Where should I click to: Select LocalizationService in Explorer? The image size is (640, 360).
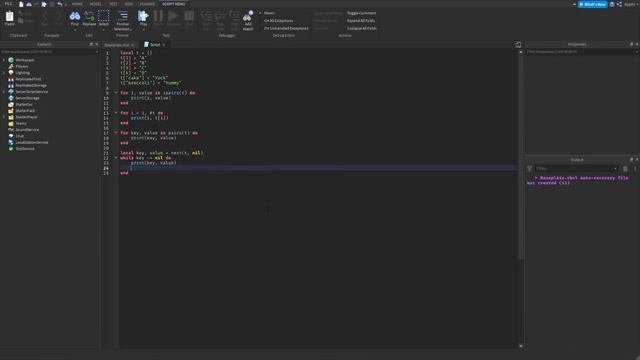coord(31,142)
